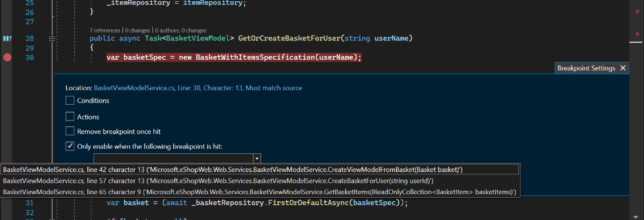Close the Breakpoint Settings panel

[x=623, y=68]
